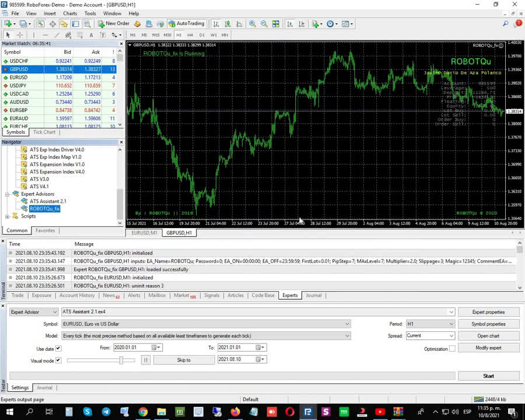Adjust the visual mode speed slider
This screenshot has width=525, height=420.
pos(121,360)
